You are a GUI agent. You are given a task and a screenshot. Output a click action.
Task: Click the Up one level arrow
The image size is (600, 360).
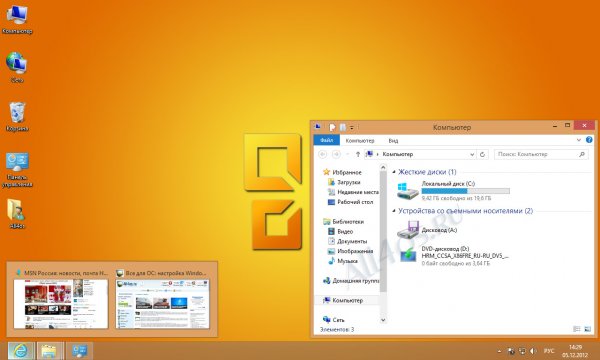click(x=358, y=154)
